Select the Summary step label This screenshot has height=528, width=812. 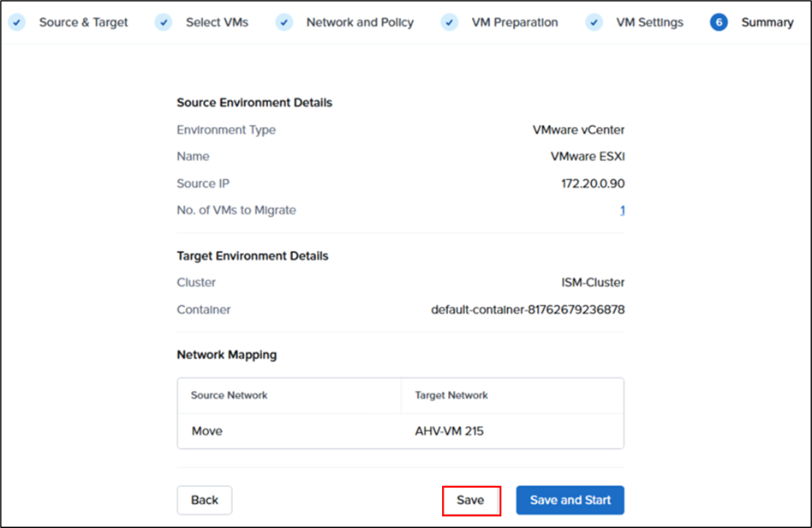tap(767, 22)
